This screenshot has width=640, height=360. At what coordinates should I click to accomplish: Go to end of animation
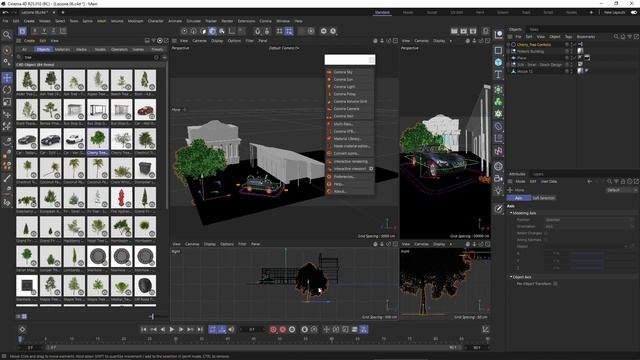click(x=200, y=329)
